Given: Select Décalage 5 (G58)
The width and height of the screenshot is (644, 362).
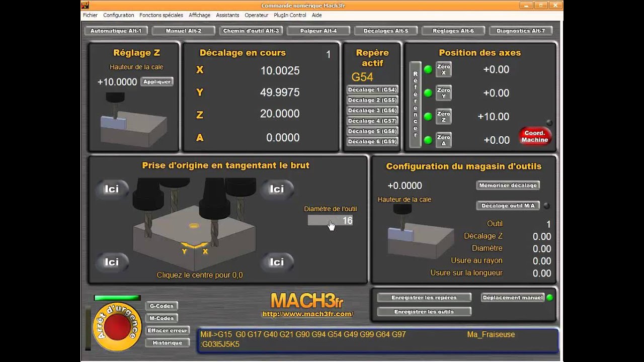Looking at the screenshot, I should click(372, 131).
